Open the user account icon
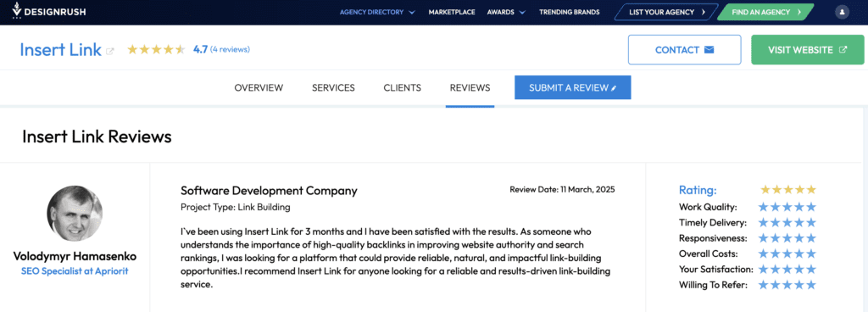Screen dimensions: 868x312 (x=842, y=12)
